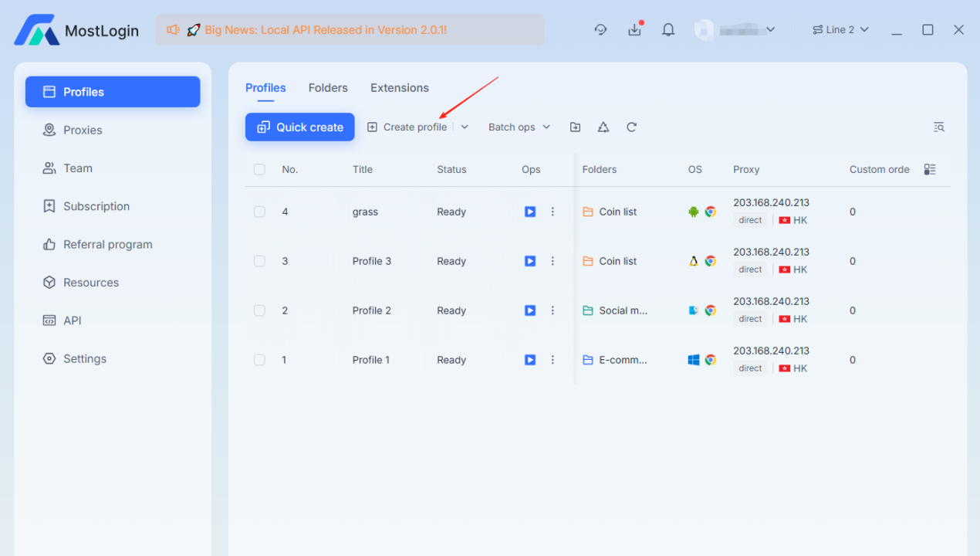The height and width of the screenshot is (556, 980).
Task: Click the No. column header
Action: (290, 169)
